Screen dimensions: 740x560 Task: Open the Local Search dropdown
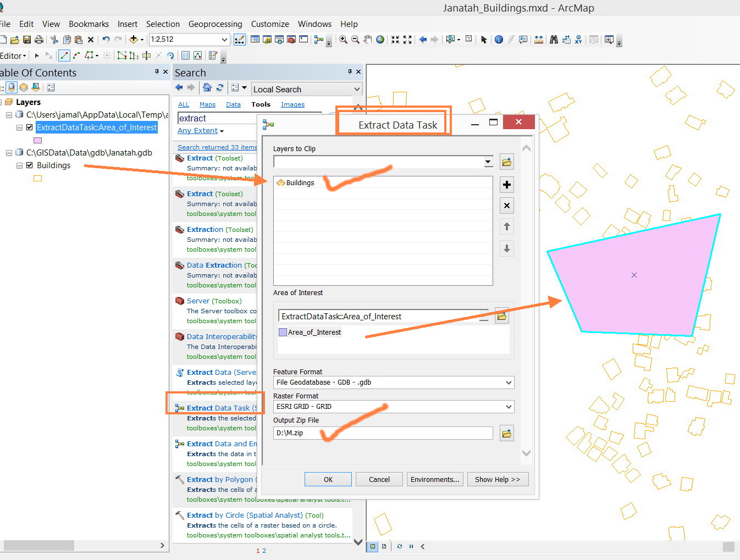coord(357,89)
